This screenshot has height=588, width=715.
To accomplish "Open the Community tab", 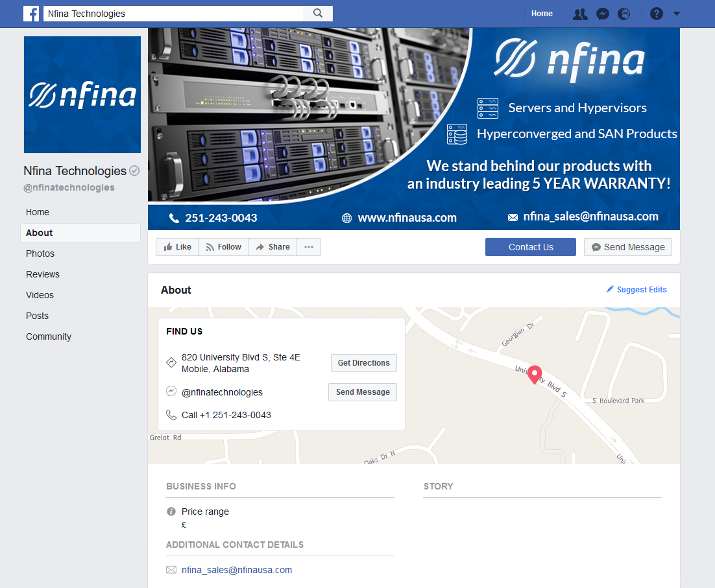I will [48, 336].
